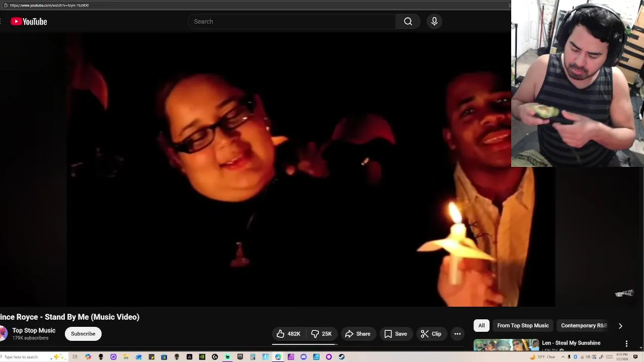Like the video with 482K thumbs up
The height and width of the screenshot is (362, 644).
click(x=288, y=334)
